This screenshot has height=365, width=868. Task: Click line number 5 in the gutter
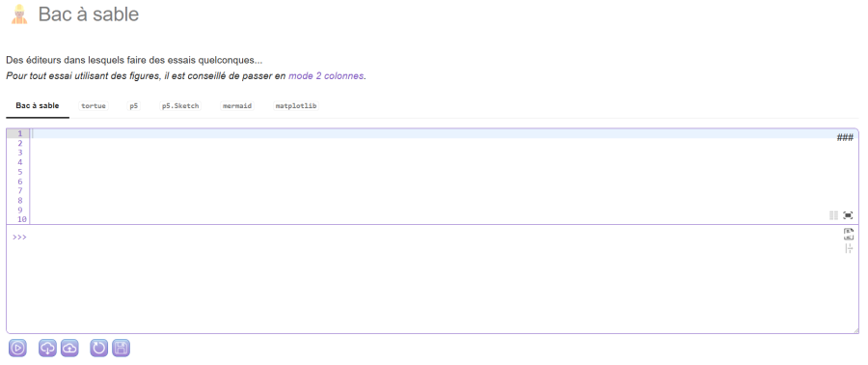pyautogui.click(x=20, y=172)
